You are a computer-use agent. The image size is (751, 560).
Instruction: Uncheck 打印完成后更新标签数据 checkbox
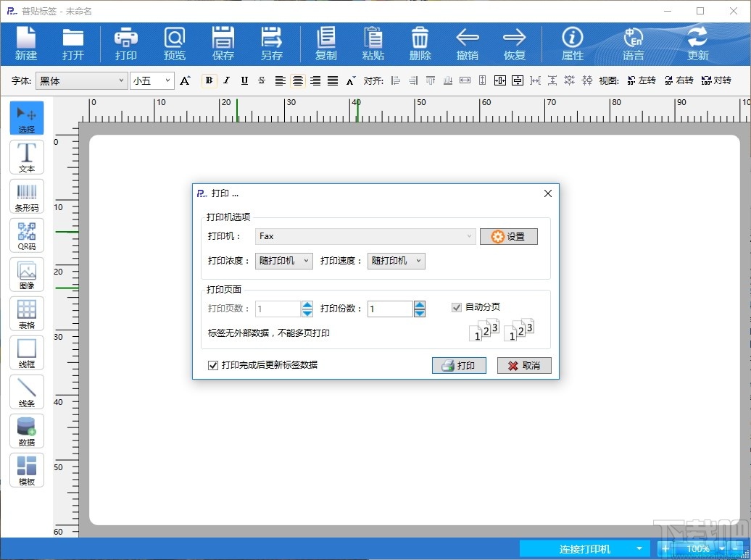click(213, 366)
